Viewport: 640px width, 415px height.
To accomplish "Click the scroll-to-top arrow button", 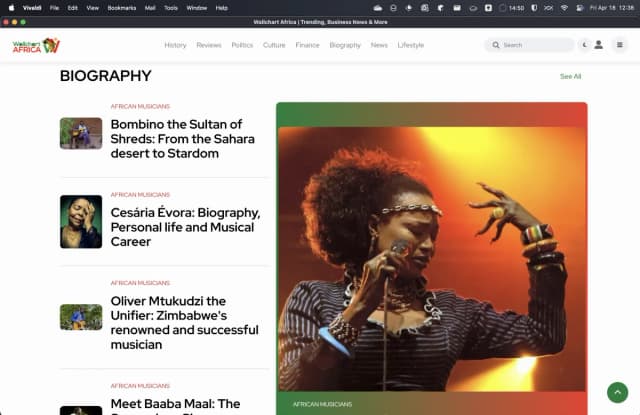I will pos(618,393).
